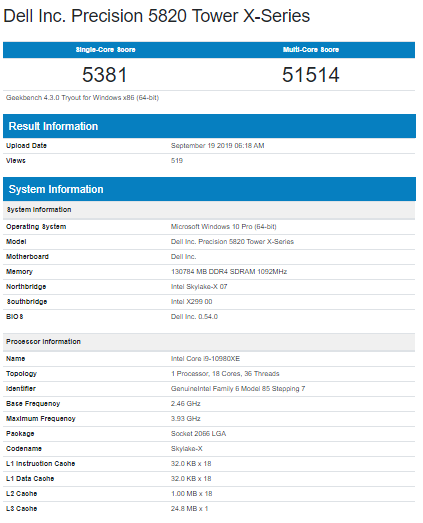Click the gray System Information subheader row

pos(209,210)
